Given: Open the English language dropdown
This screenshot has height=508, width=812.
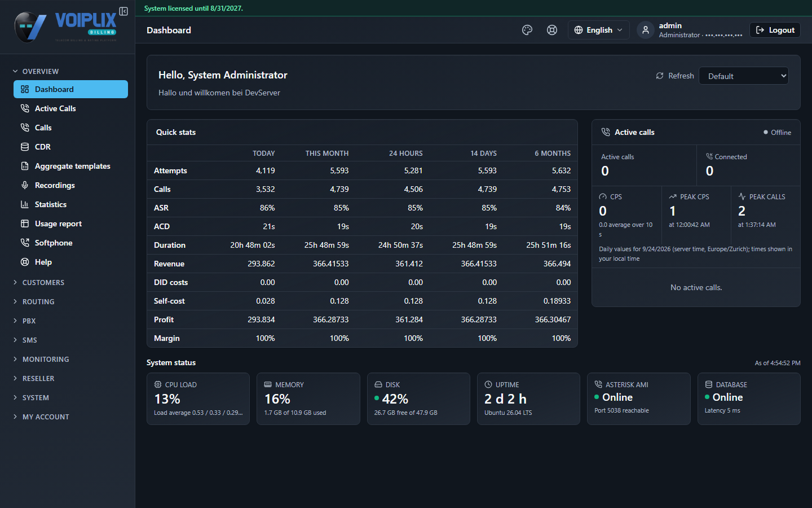Looking at the screenshot, I should [598, 30].
